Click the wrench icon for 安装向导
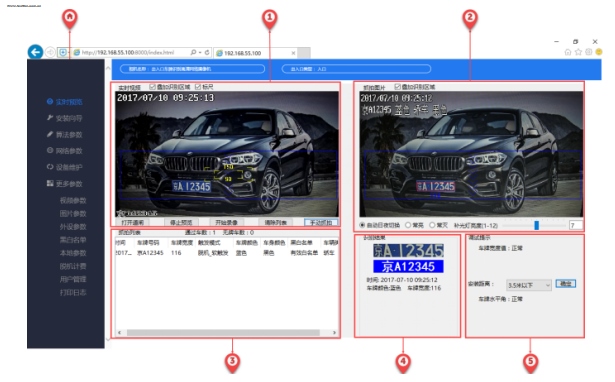 (50, 118)
